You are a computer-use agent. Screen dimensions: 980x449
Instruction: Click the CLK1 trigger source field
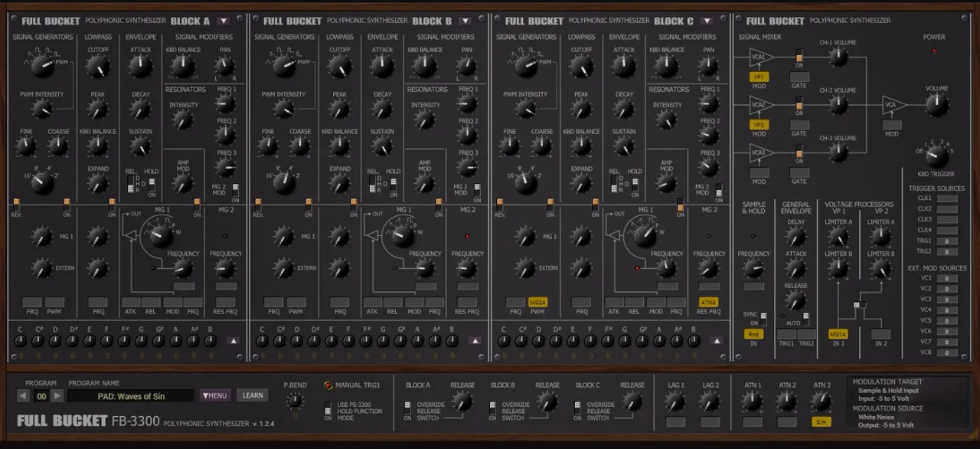(947, 198)
